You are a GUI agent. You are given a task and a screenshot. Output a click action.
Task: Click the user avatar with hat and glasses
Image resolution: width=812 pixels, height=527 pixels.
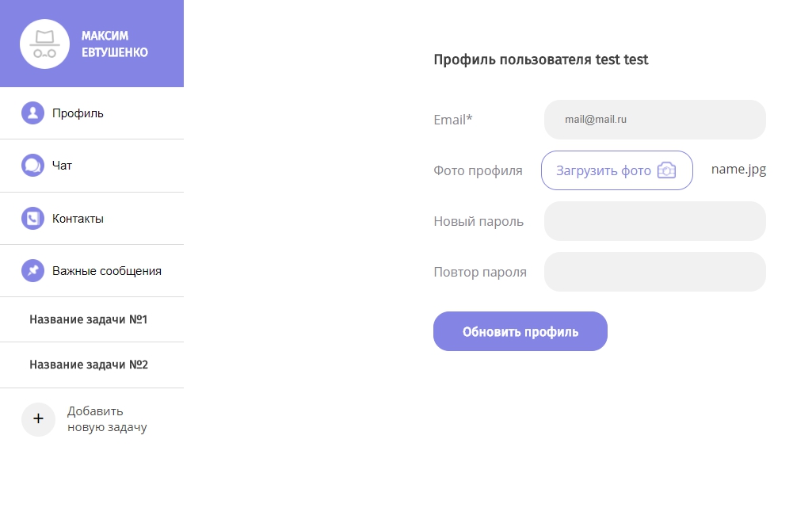pyautogui.click(x=44, y=44)
